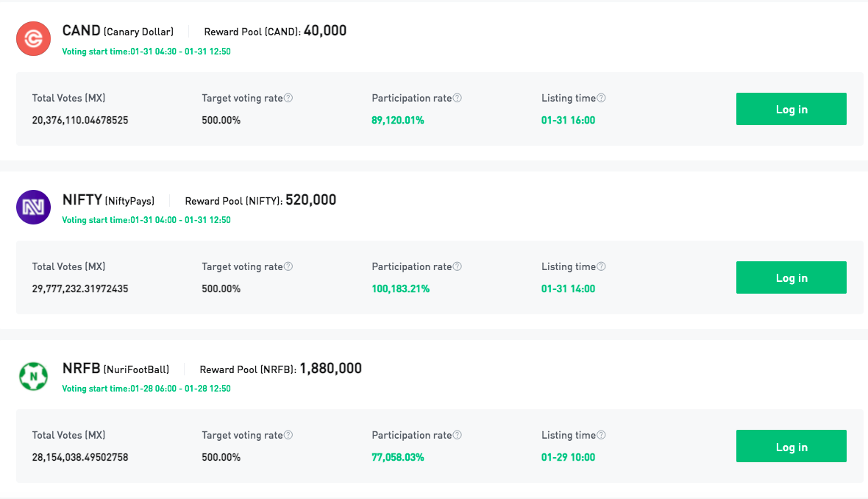The width and height of the screenshot is (868, 499).
Task: Open the NRFB Participation rate help icon
Action: click(x=458, y=435)
